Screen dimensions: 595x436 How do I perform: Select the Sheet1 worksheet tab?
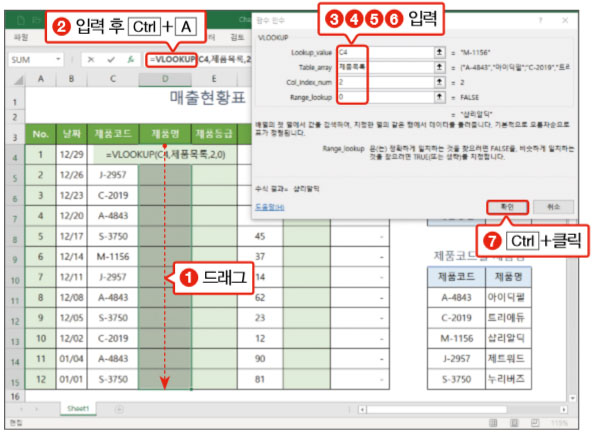(78, 409)
